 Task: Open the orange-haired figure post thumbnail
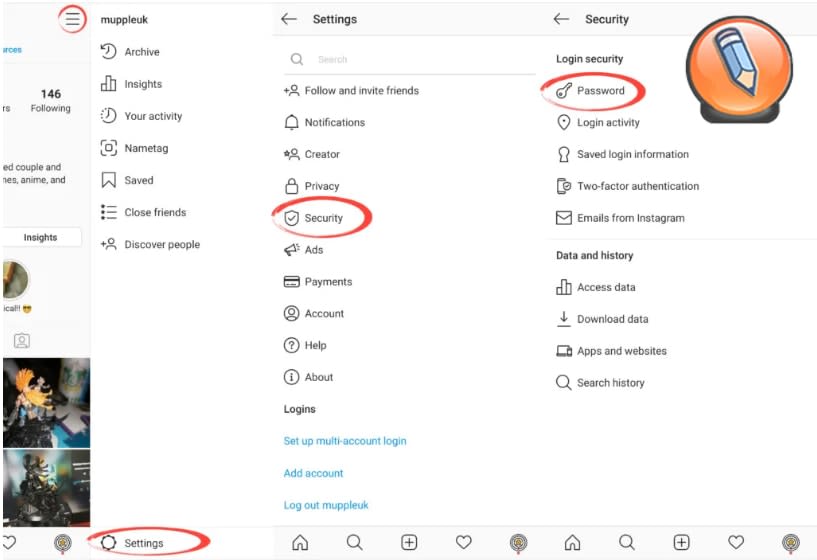[x=46, y=403]
